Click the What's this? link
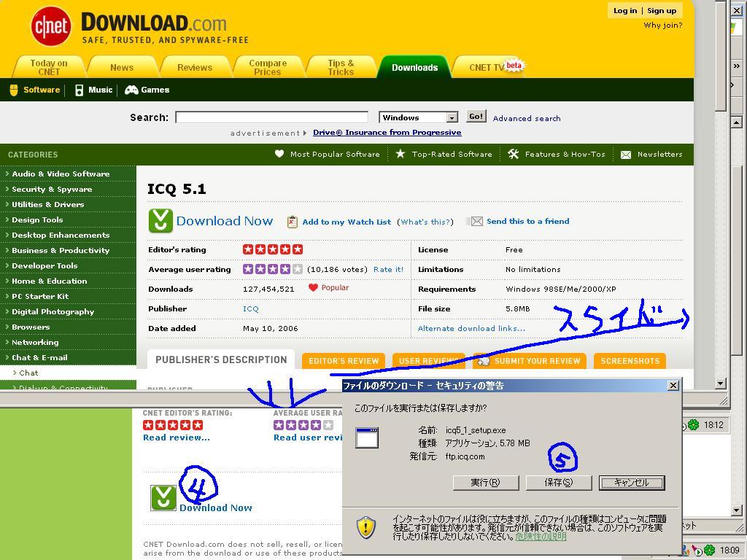 [425, 222]
